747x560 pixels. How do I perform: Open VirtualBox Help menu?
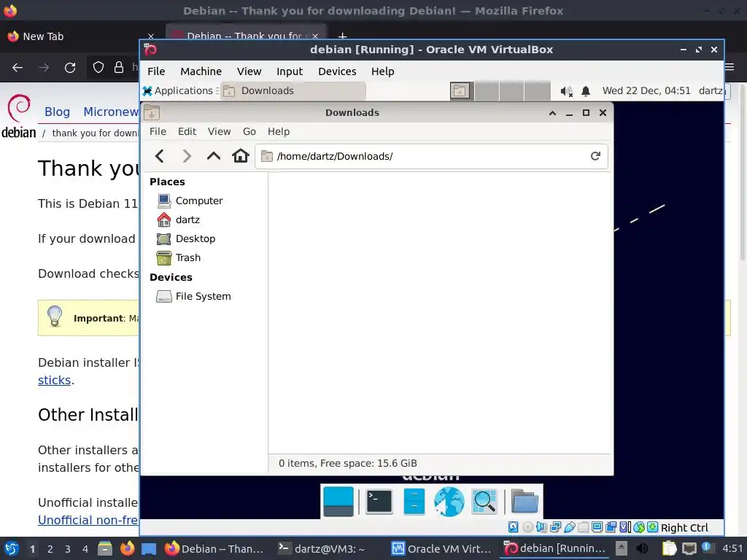[x=382, y=71]
